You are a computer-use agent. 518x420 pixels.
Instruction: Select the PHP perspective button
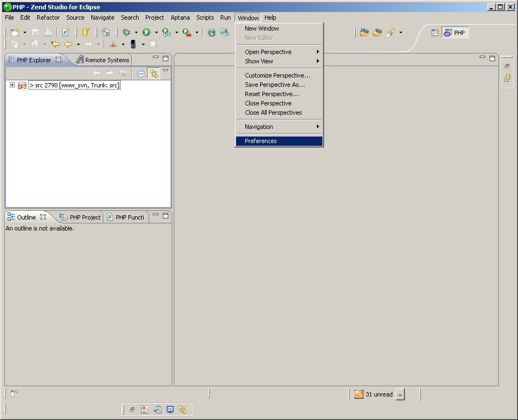pos(455,33)
